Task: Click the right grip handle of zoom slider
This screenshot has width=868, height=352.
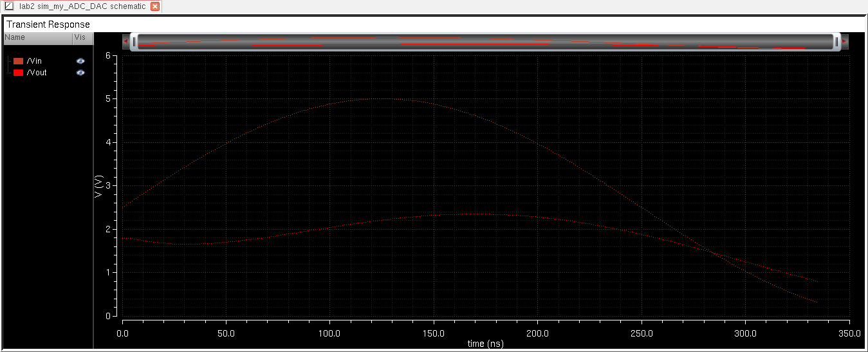Action: pos(836,42)
